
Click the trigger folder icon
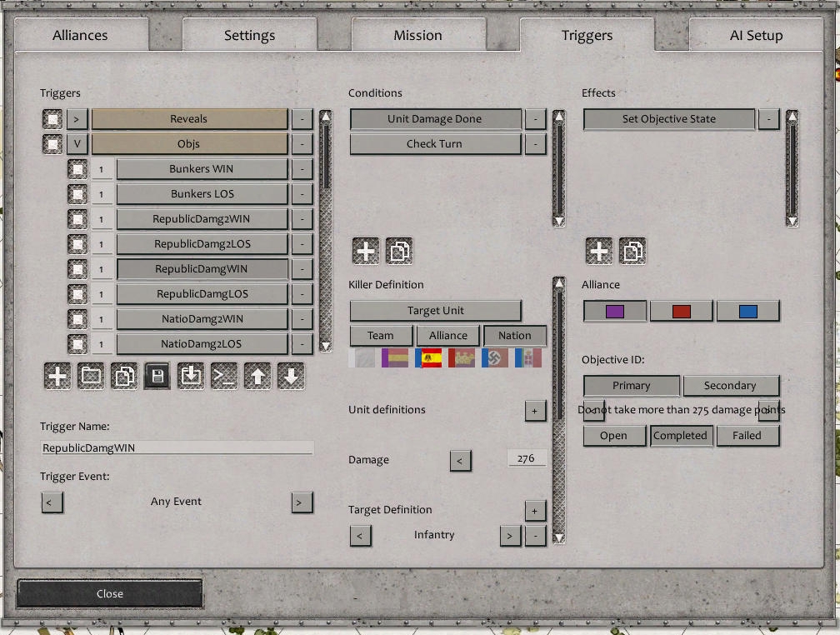click(91, 377)
